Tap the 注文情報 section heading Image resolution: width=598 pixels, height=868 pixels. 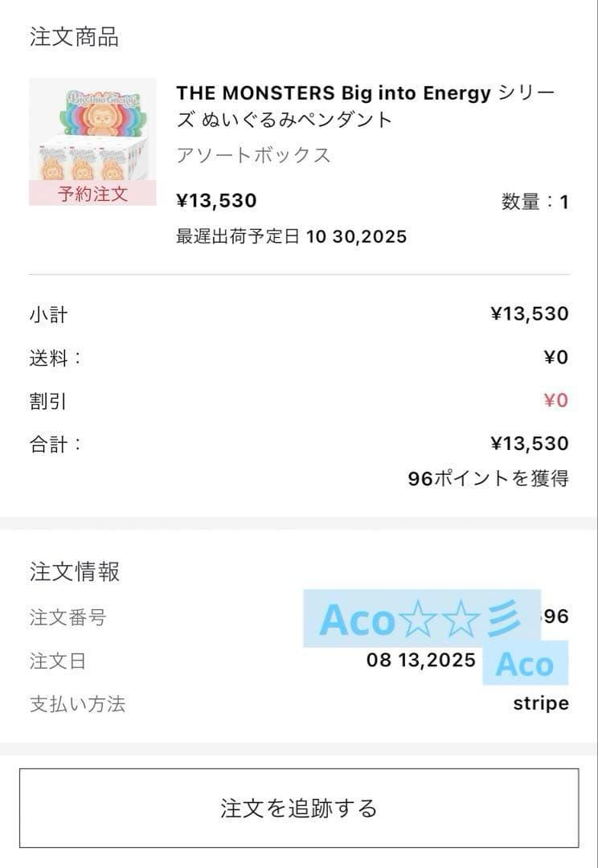pyautogui.click(x=75, y=571)
